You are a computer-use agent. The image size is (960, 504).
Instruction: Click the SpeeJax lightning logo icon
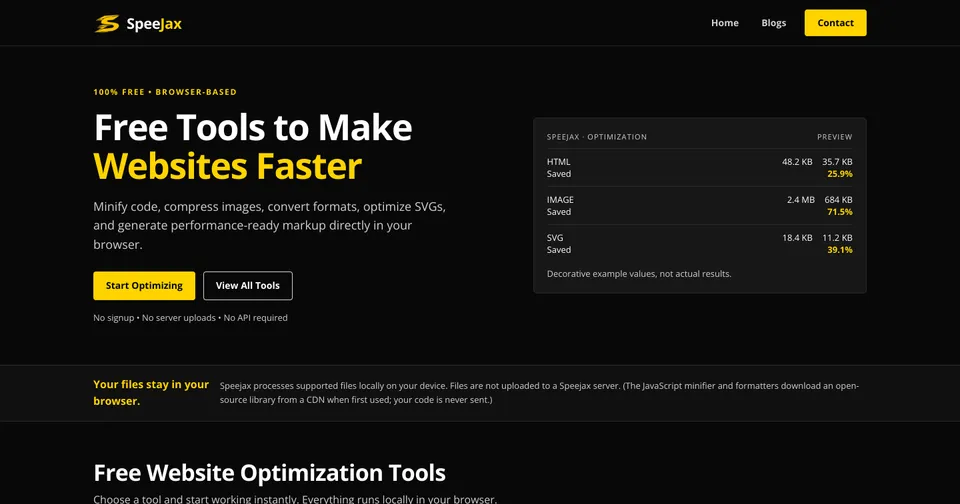(x=107, y=23)
